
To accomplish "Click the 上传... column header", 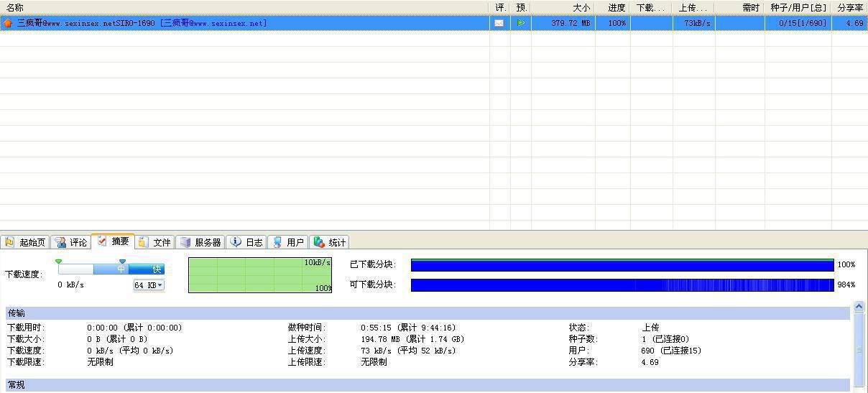I will [694, 7].
